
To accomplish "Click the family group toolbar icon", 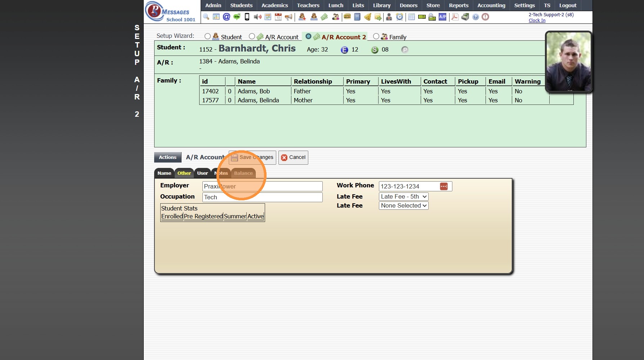I will coord(336,17).
